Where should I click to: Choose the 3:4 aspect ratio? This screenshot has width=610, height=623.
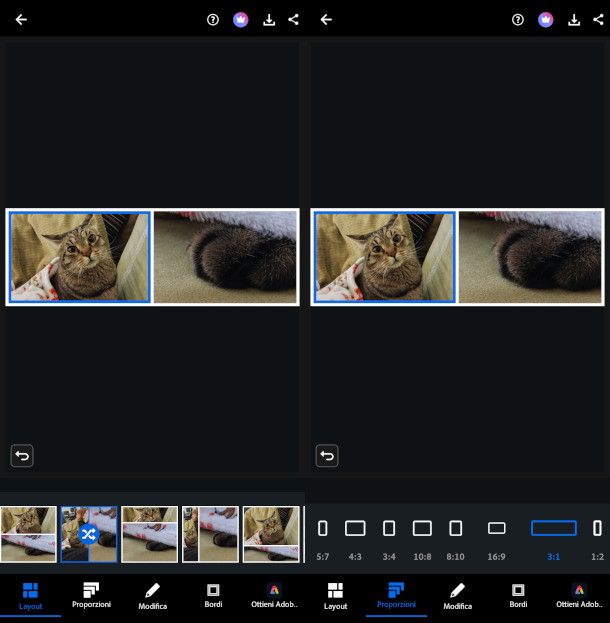click(x=389, y=540)
